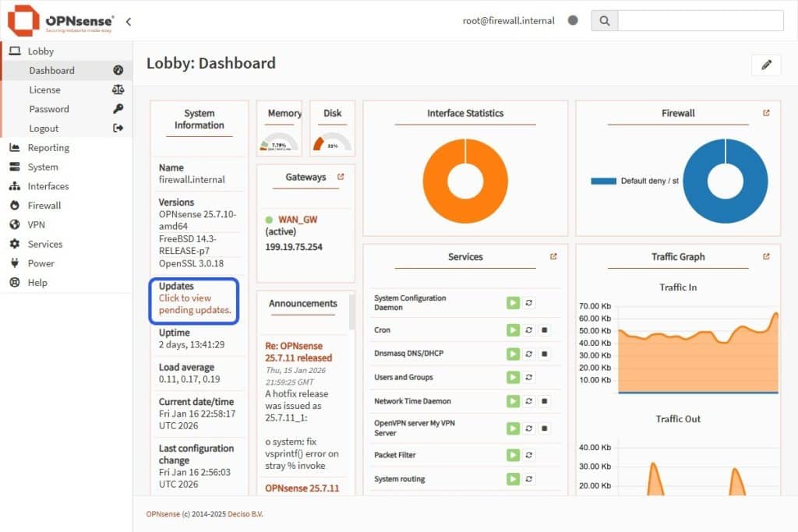
Task: Click inside the header search field
Action: tap(700, 20)
